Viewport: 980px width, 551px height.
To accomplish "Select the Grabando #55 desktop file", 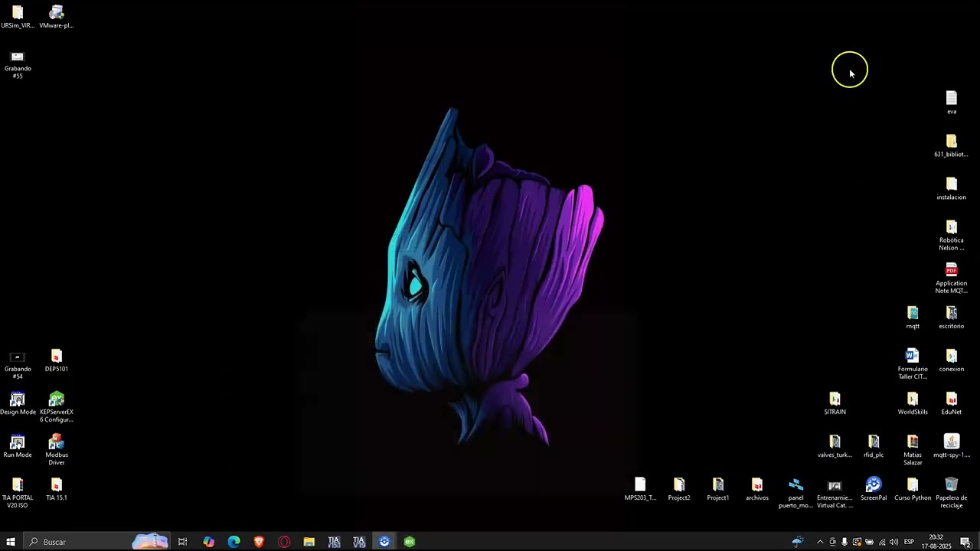I will pos(18,65).
